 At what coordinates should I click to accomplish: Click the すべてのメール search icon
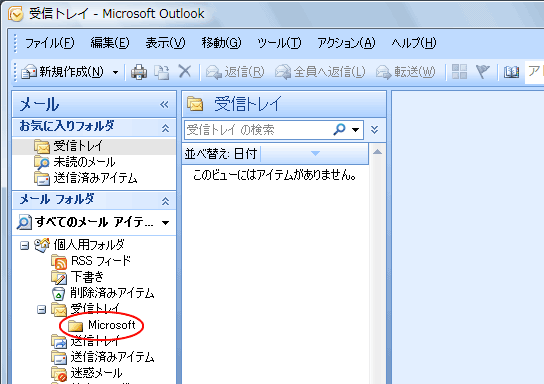click(x=24, y=222)
